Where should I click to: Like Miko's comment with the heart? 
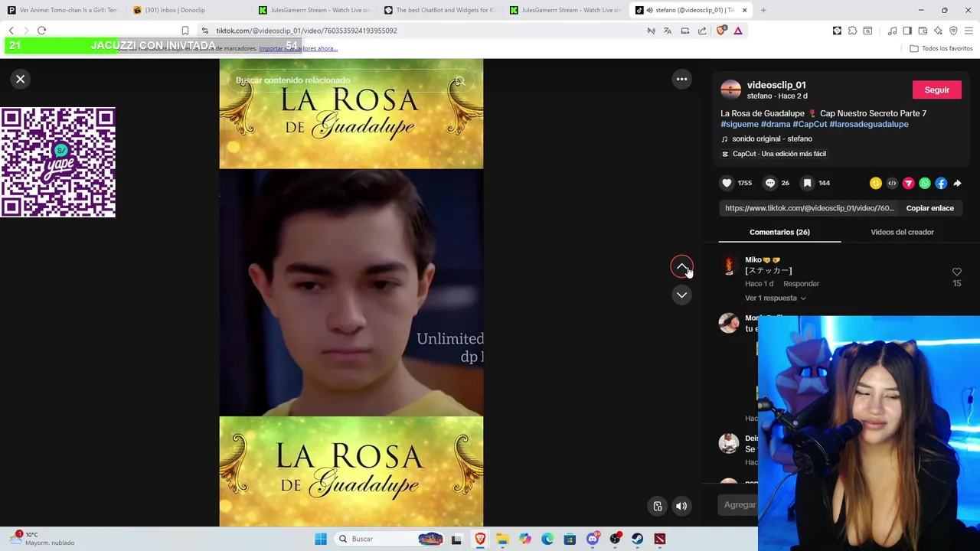tap(956, 272)
